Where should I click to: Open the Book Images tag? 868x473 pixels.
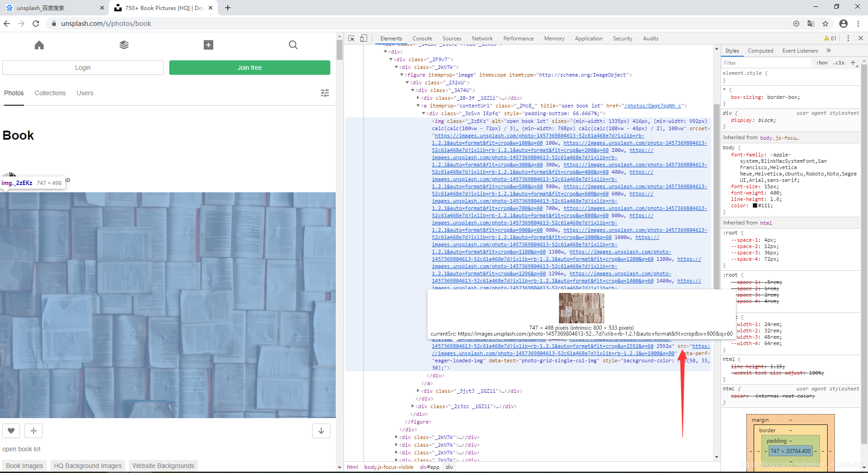(x=25, y=466)
